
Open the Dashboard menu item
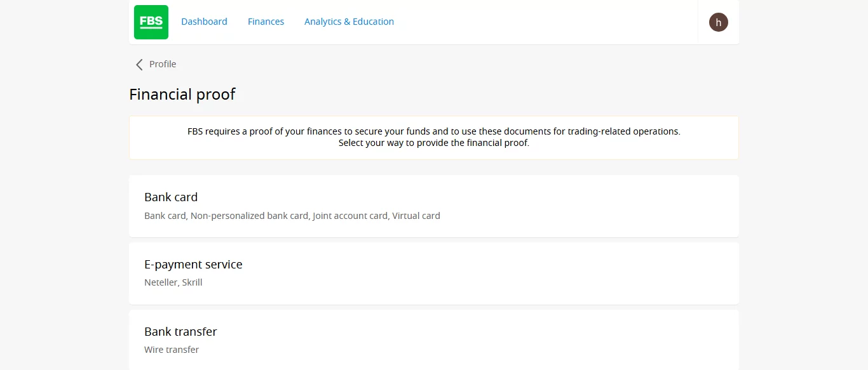(204, 22)
